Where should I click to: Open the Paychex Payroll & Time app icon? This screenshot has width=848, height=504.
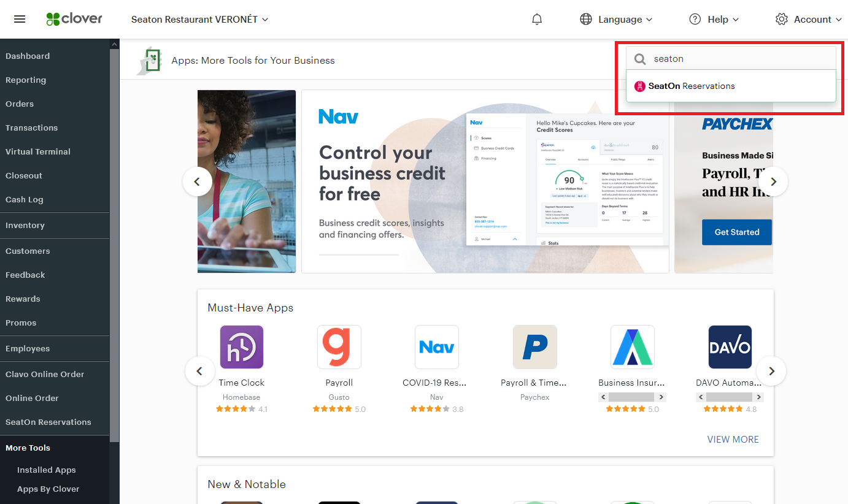tap(535, 347)
